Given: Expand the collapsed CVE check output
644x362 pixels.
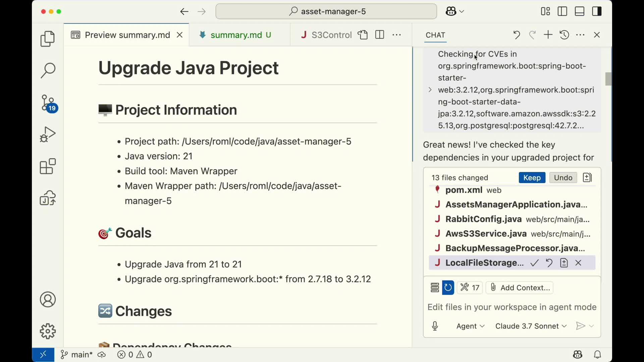Looking at the screenshot, I should point(430,89).
